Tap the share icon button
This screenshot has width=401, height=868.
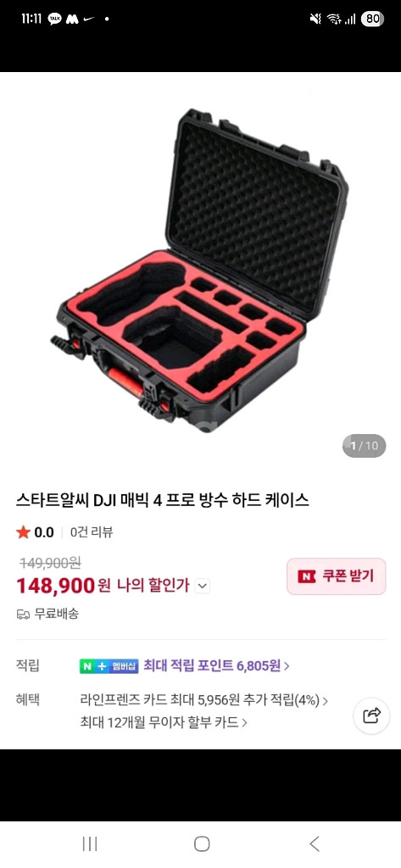tap(371, 715)
